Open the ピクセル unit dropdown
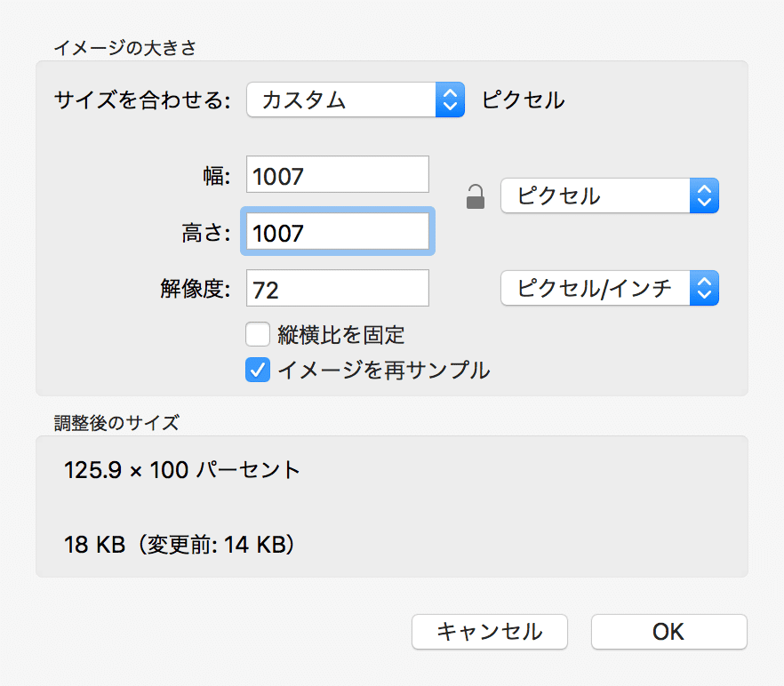Image resolution: width=784 pixels, height=686 pixels. pyautogui.click(x=610, y=195)
